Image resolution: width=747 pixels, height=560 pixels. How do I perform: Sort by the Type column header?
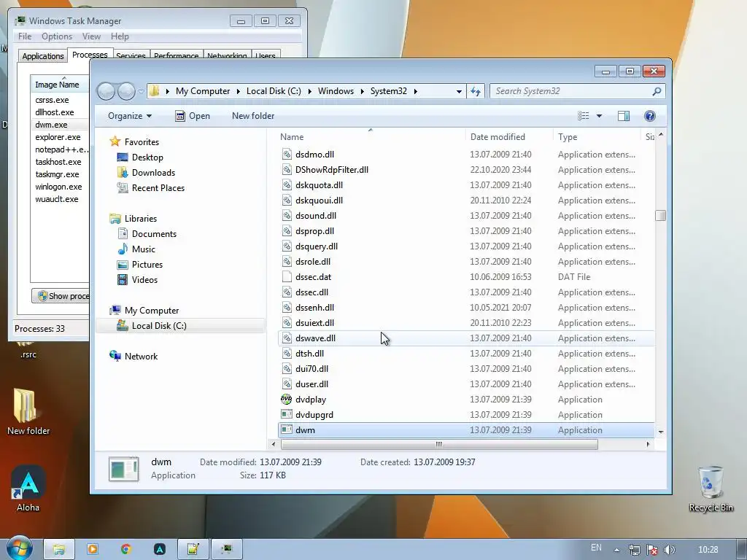(597, 136)
